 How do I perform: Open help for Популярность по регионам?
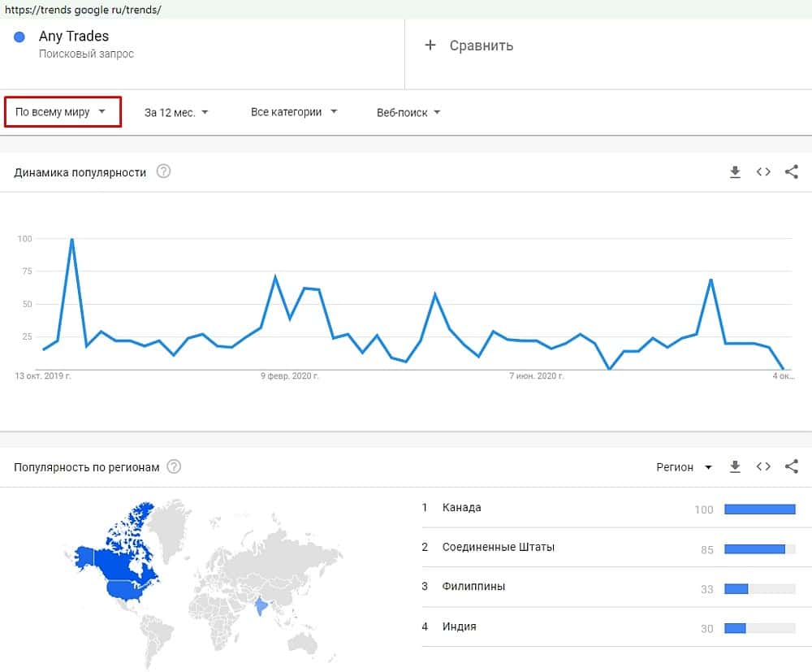point(174,466)
